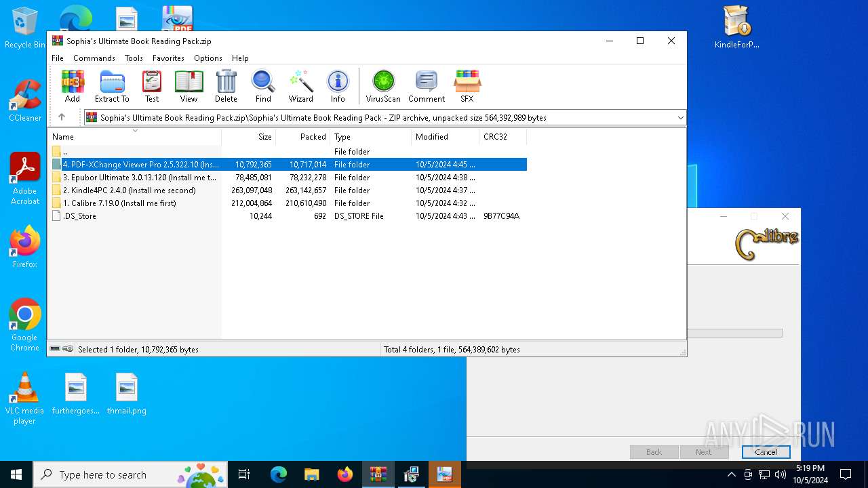Sort by the CRC32 column header
The image size is (868, 488).
[502, 137]
